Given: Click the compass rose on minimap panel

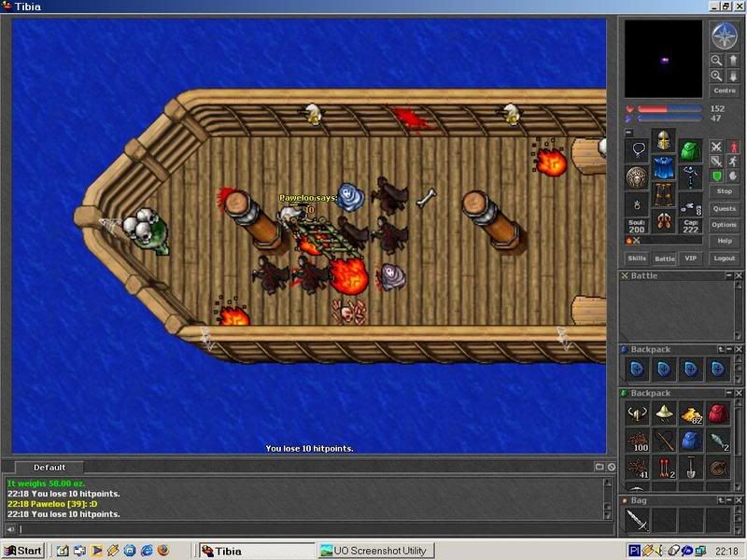Looking at the screenshot, I should pyautogui.click(x=724, y=35).
